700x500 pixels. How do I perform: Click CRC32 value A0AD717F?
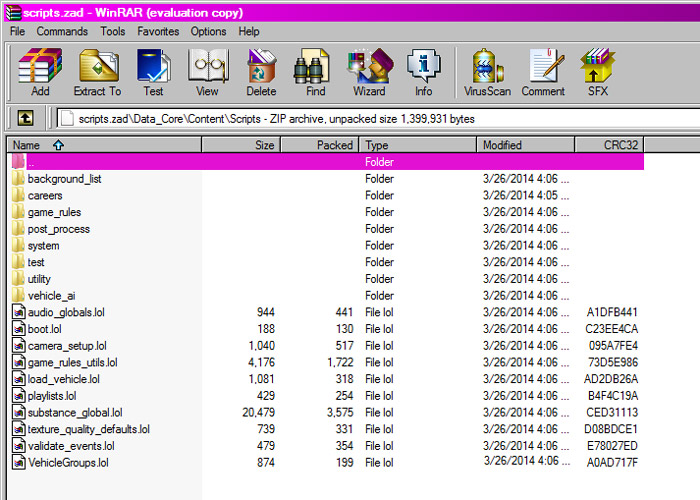click(x=612, y=462)
